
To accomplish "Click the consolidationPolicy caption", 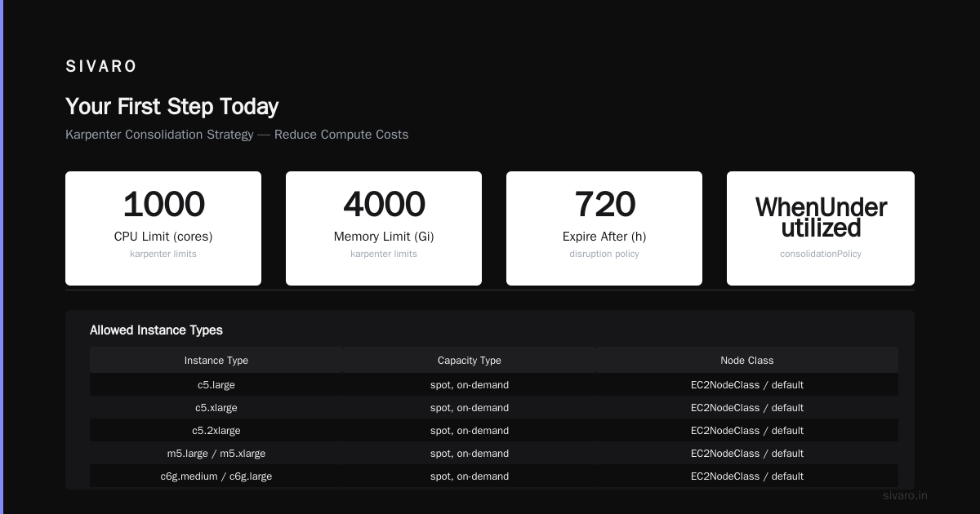I will (821, 254).
